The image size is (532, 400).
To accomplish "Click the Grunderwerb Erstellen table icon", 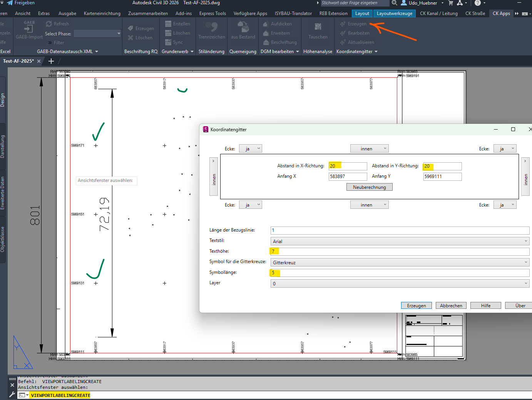I will [168, 24].
